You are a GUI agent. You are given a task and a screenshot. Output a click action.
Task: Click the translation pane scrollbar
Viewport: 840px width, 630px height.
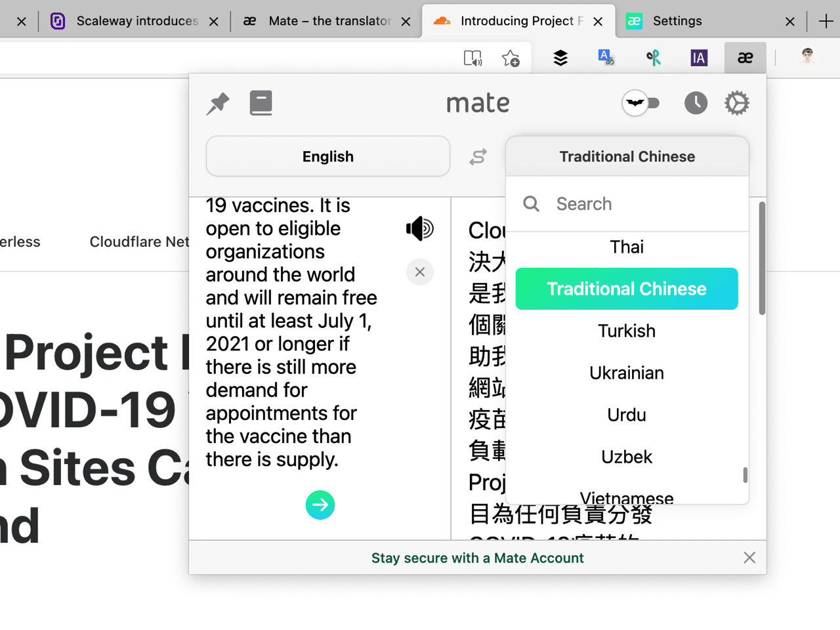(762, 259)
